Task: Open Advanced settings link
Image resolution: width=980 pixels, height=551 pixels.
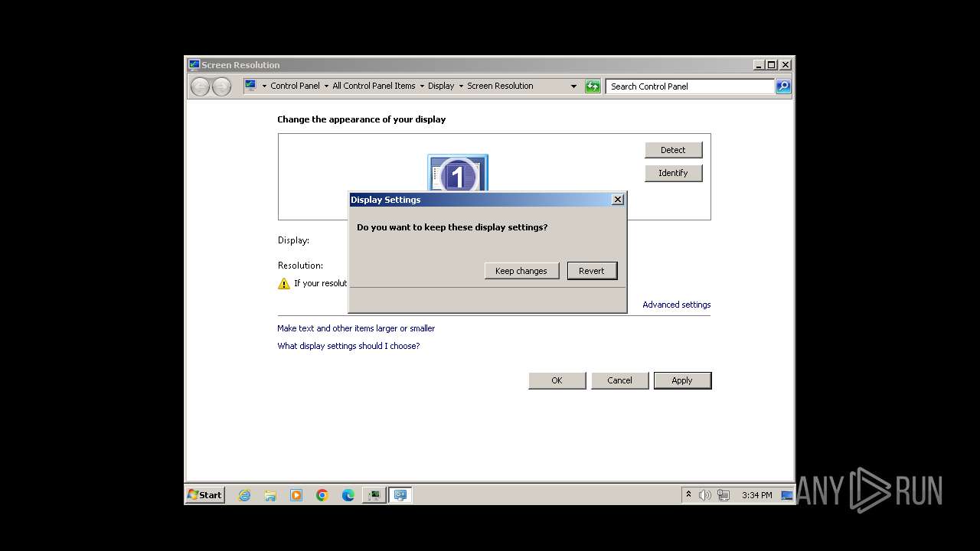Action: (x=677, y=305)
